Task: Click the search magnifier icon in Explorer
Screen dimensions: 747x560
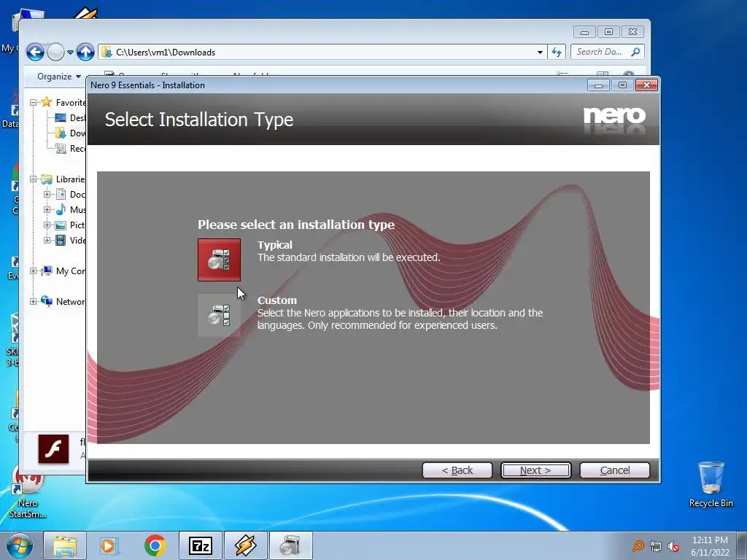Action: [x=635, y=52]
